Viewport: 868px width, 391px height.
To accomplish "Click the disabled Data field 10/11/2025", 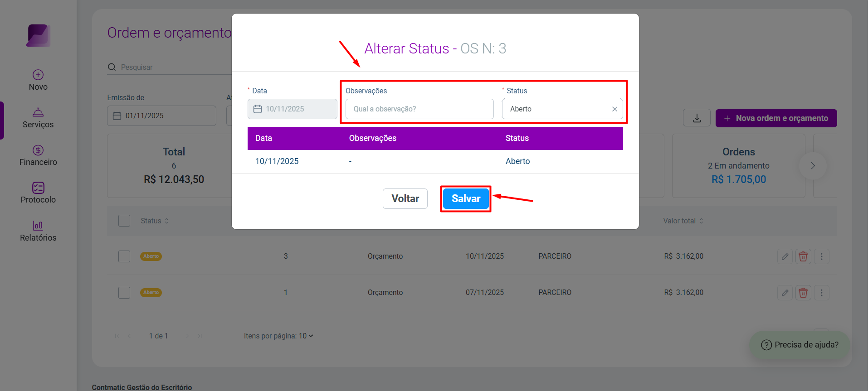I will tap(293, 109).
